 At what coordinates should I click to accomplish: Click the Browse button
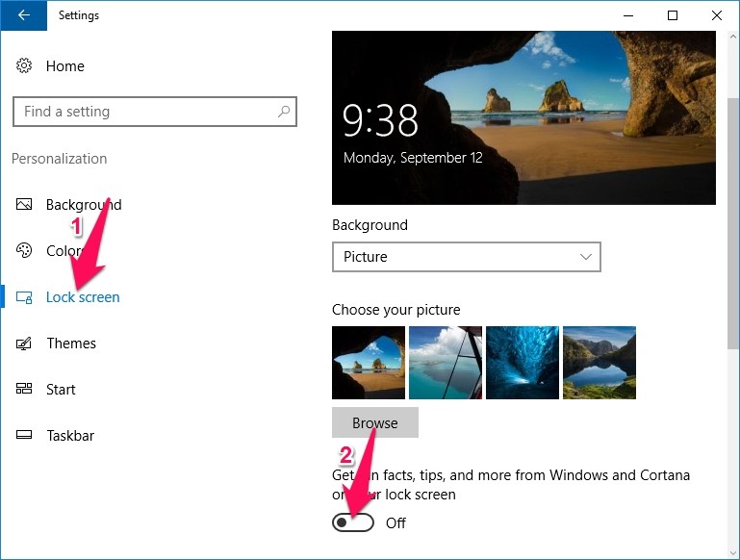pyautogui.click(x=374, y=422)
